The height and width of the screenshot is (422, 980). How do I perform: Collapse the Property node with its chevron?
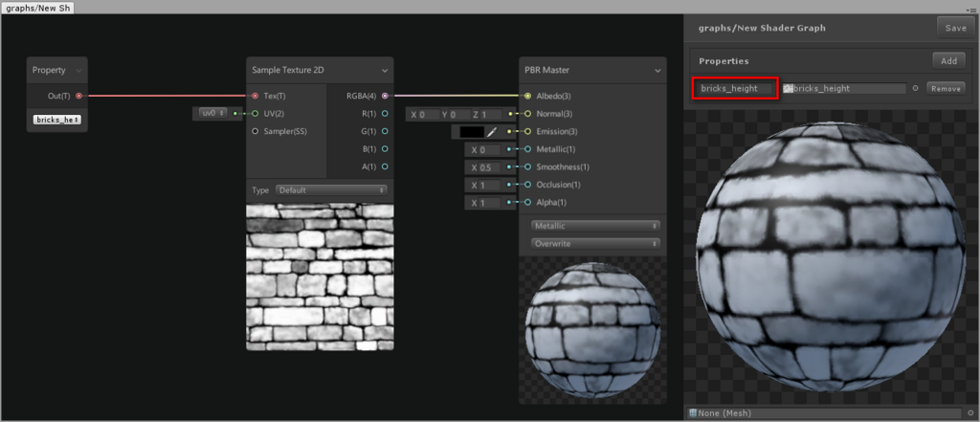tap(78, 71)
